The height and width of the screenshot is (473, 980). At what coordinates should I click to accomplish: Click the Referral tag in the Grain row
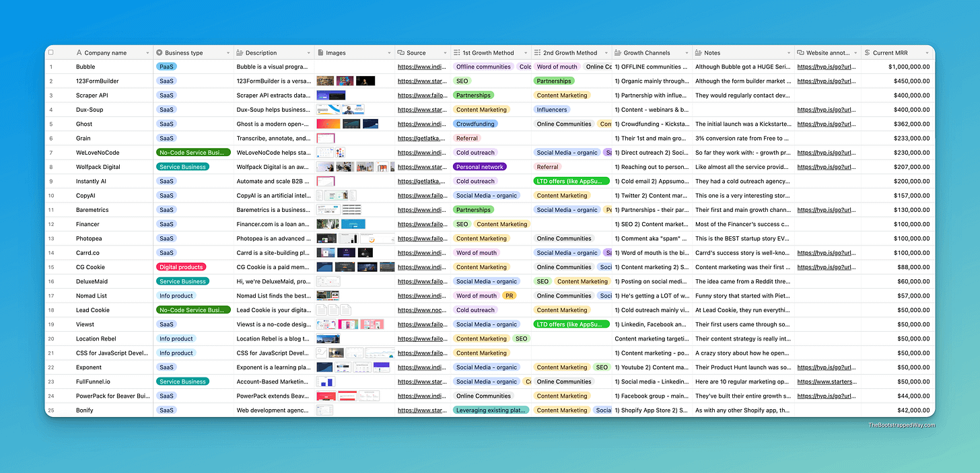[466, 139]
